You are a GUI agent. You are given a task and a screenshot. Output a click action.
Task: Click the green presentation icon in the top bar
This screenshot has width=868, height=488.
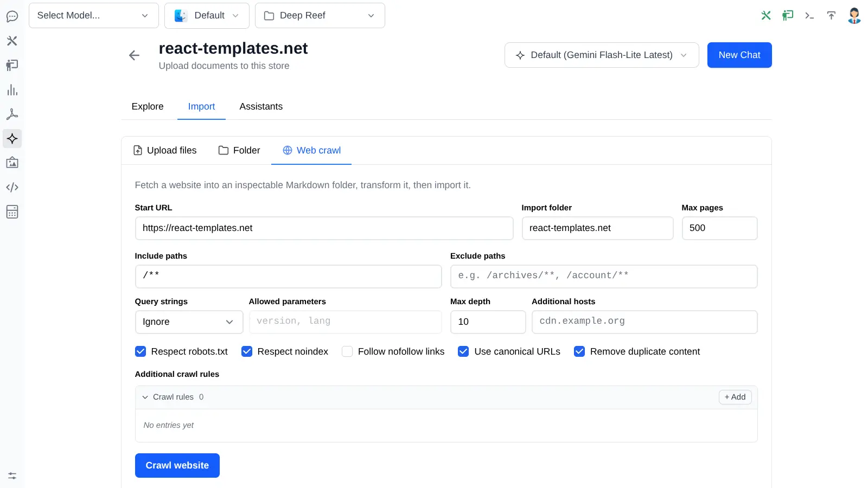click(788, 15)
